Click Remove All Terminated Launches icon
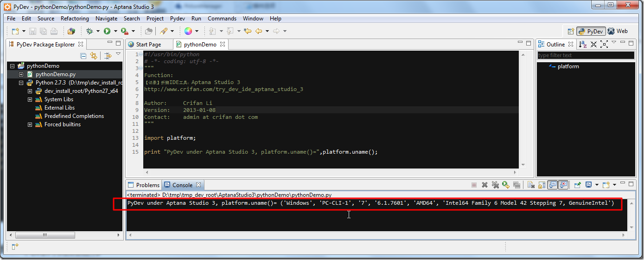This screenshot has height=260, width=644. point(495,185)
